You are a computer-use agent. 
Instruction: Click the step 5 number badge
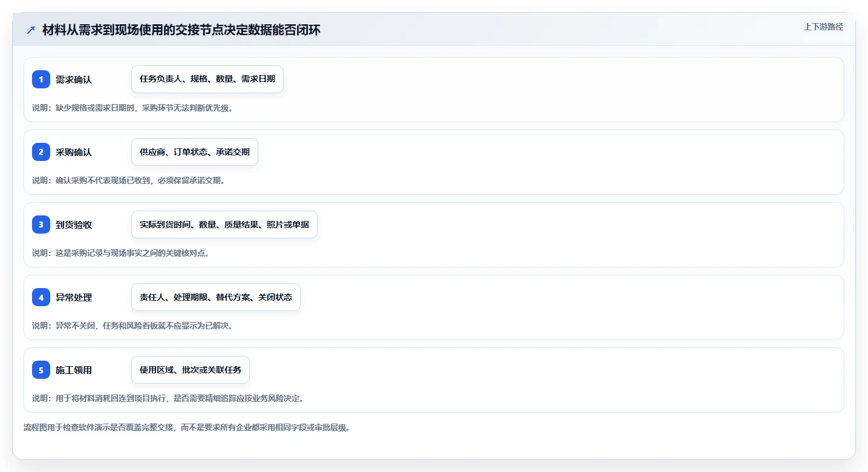[x=41, y=370]
